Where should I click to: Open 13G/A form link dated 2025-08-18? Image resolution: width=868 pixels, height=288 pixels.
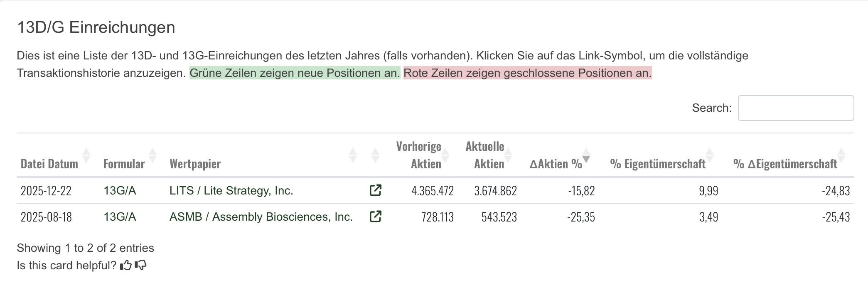point(120,217)
